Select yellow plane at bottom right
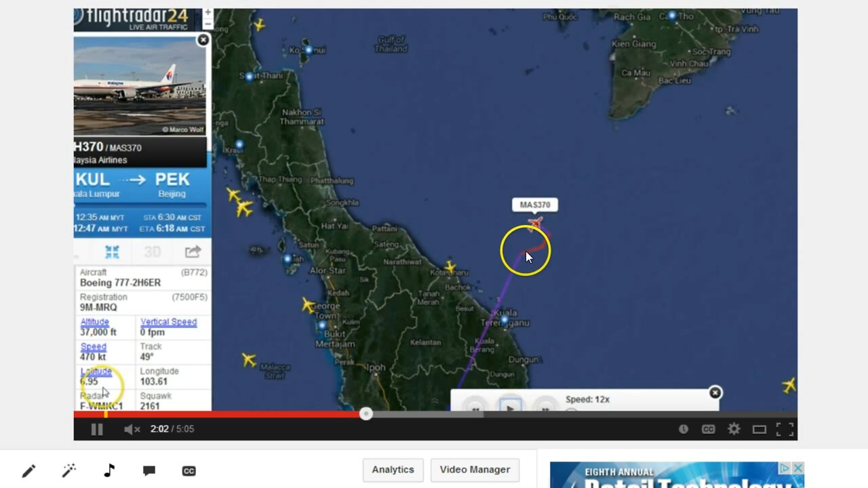868x488 pixels. click(x=789, y=385)
